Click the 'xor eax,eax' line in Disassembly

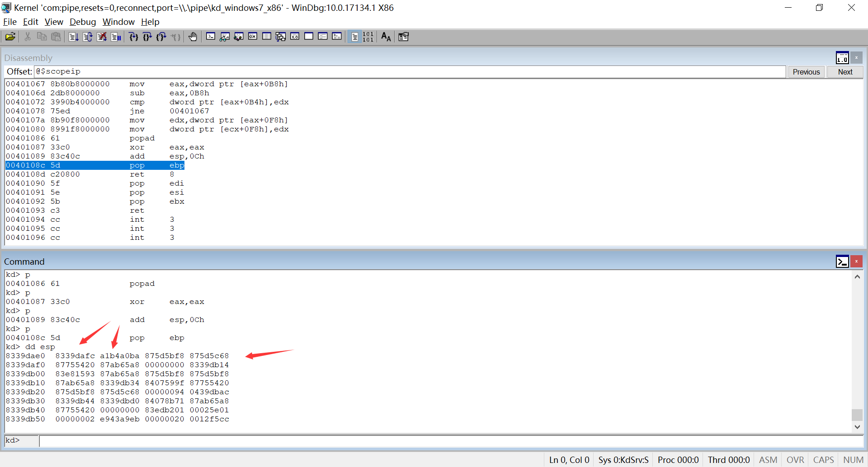pos(105,147)
